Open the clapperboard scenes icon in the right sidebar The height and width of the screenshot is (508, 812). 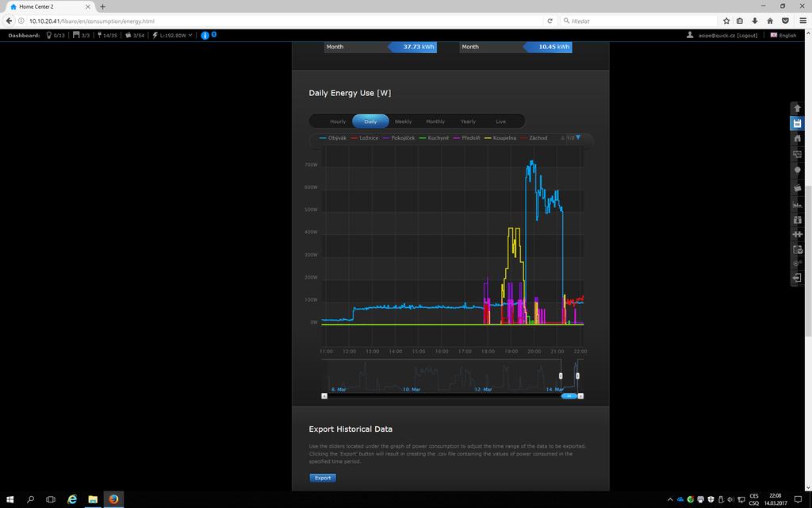click(797, 187)
